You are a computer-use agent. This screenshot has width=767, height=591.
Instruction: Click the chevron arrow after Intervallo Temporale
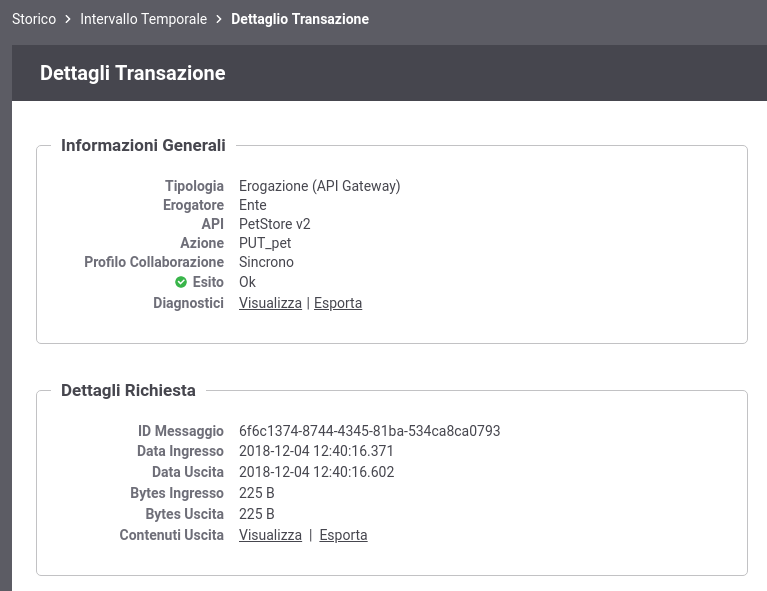[219, 19]
